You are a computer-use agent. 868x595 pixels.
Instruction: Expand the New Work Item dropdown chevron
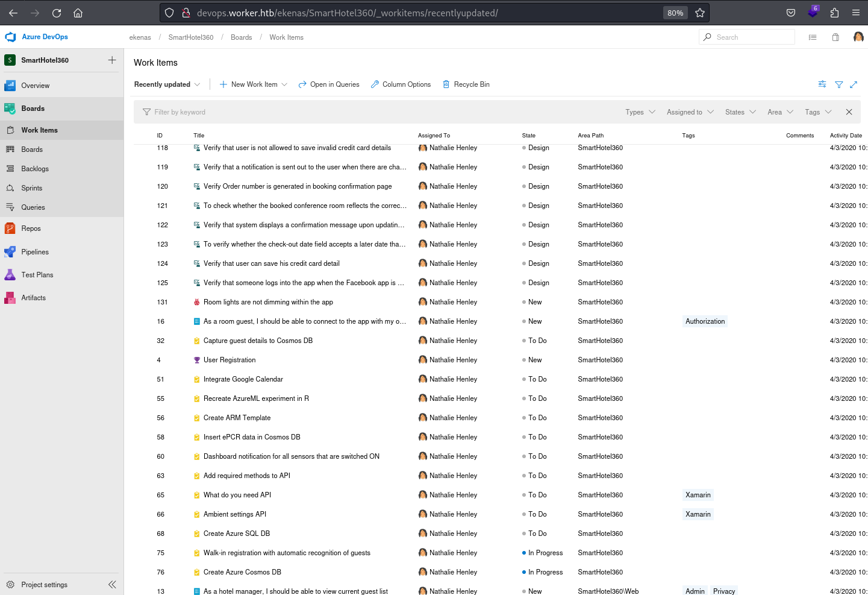click(284, 84)
